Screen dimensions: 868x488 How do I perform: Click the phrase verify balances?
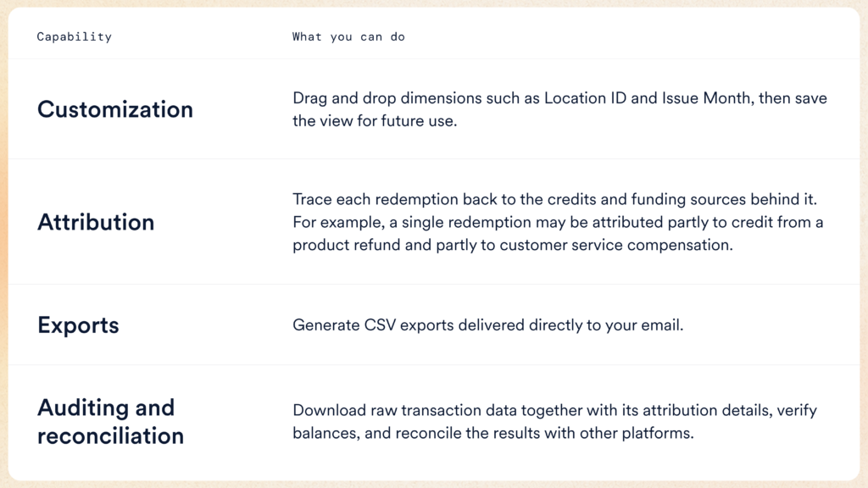click(554, 422)
